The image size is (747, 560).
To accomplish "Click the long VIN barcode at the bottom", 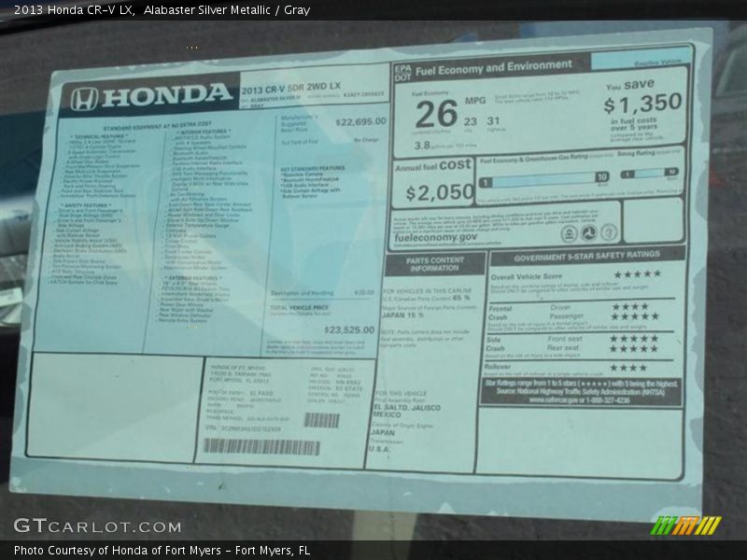I will (x=261, y=447).
